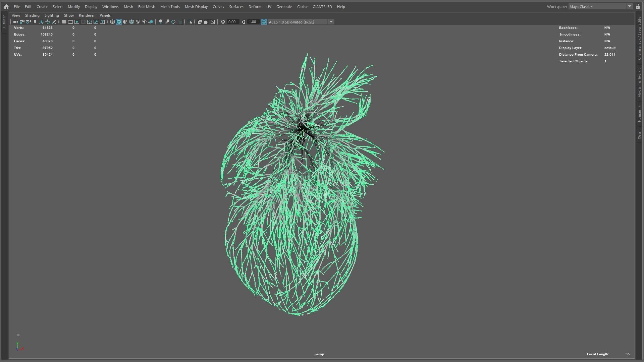
Task: Click the Gamma icon
Action: pyautogui.click(x=244, y=22)
